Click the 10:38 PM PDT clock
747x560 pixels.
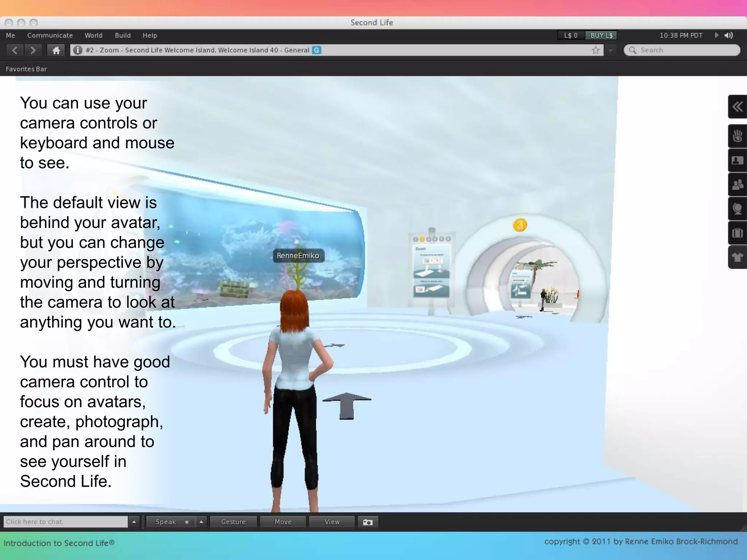(x=681, y=35)
